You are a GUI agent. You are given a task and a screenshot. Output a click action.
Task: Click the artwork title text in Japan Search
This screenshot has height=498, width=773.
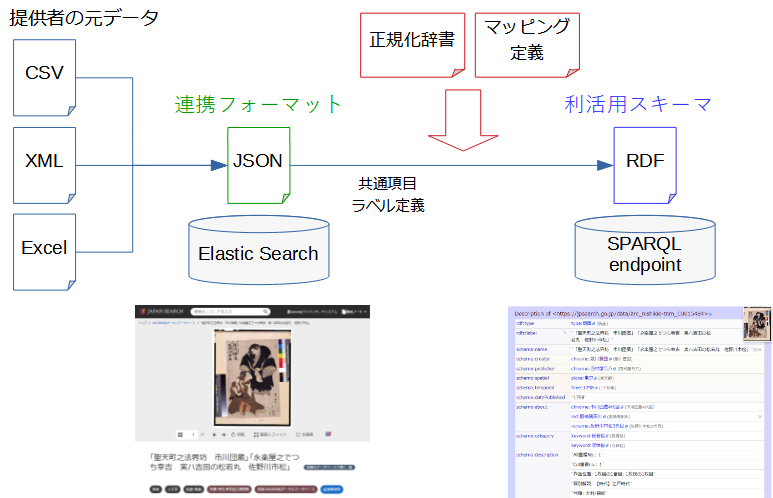click(x=224, y=462)
